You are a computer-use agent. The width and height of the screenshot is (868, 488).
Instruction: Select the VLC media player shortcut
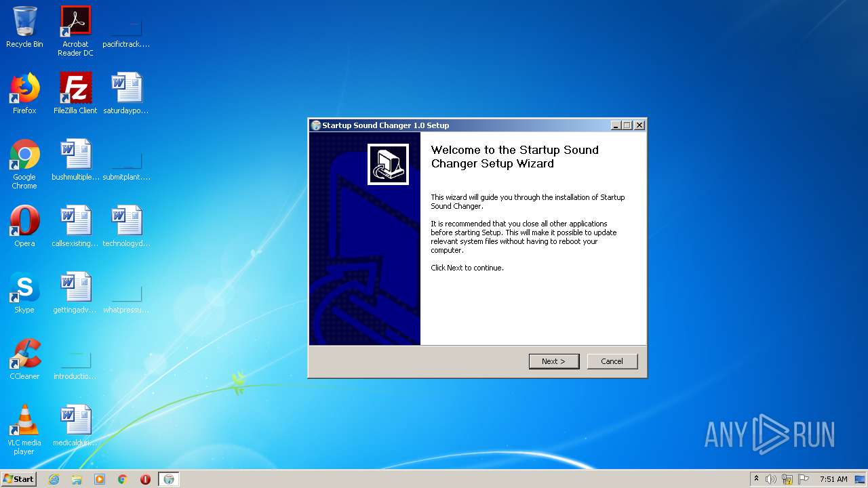point(24,430)
